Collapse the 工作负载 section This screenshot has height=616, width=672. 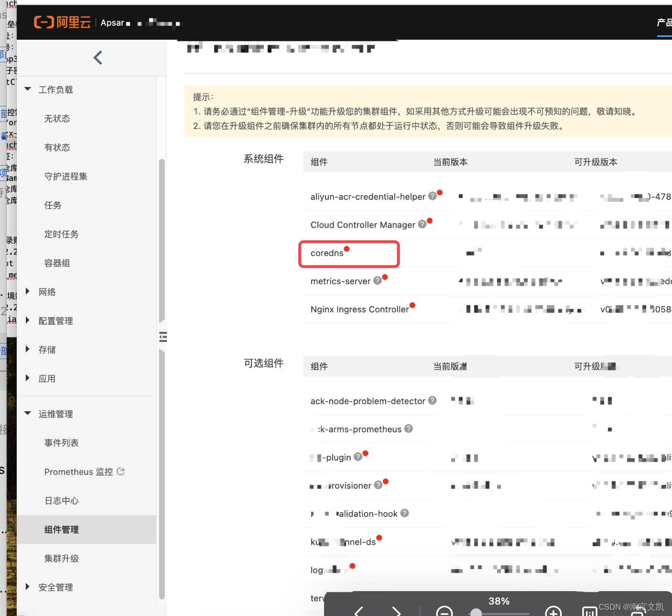(28, 89)
